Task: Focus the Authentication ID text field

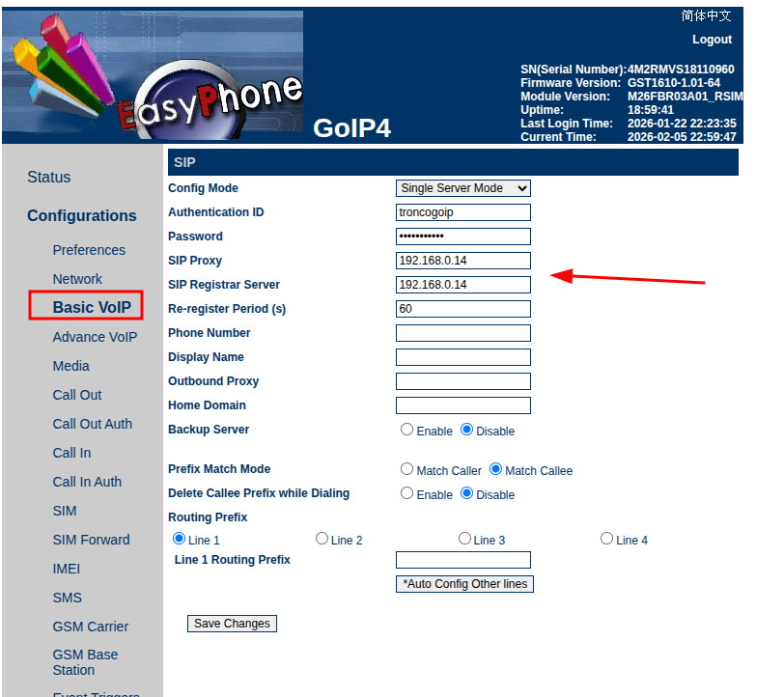Action: [x=462, y=212]
